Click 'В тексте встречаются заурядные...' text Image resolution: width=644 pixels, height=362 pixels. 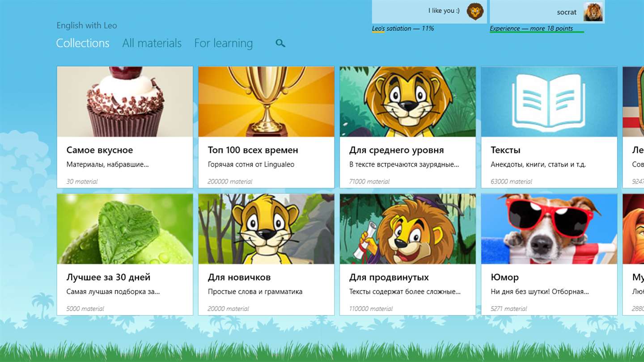[404, 164]
